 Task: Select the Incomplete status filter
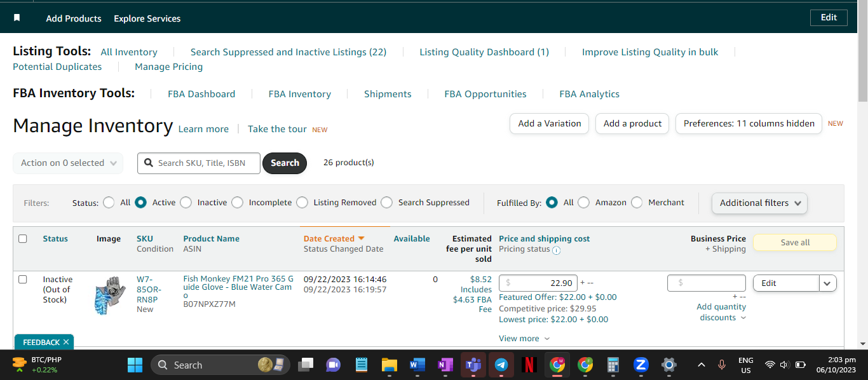[237, 203]
